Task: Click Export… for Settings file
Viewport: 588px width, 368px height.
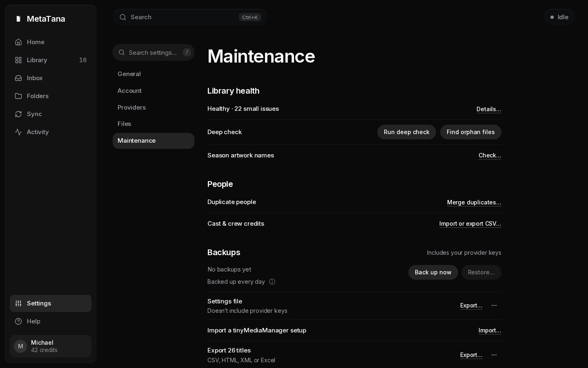Action: click(x=471, y=305)
